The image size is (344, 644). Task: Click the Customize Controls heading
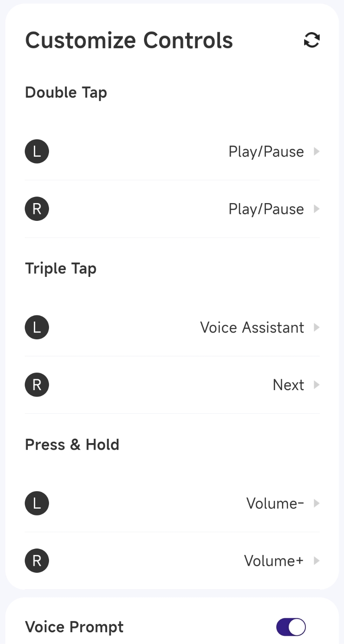click(x=129, y=40)
